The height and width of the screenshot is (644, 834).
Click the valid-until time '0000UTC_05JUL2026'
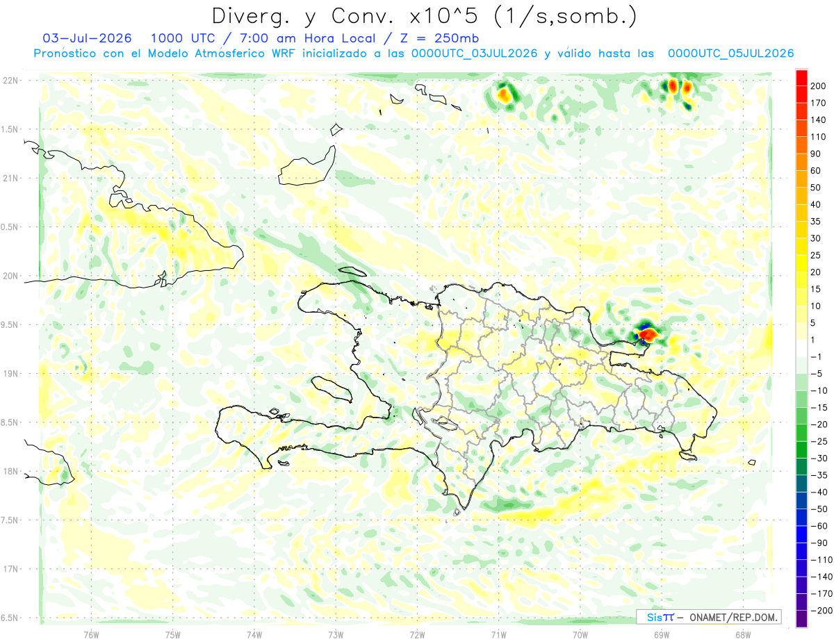click(x=731, y=53)
